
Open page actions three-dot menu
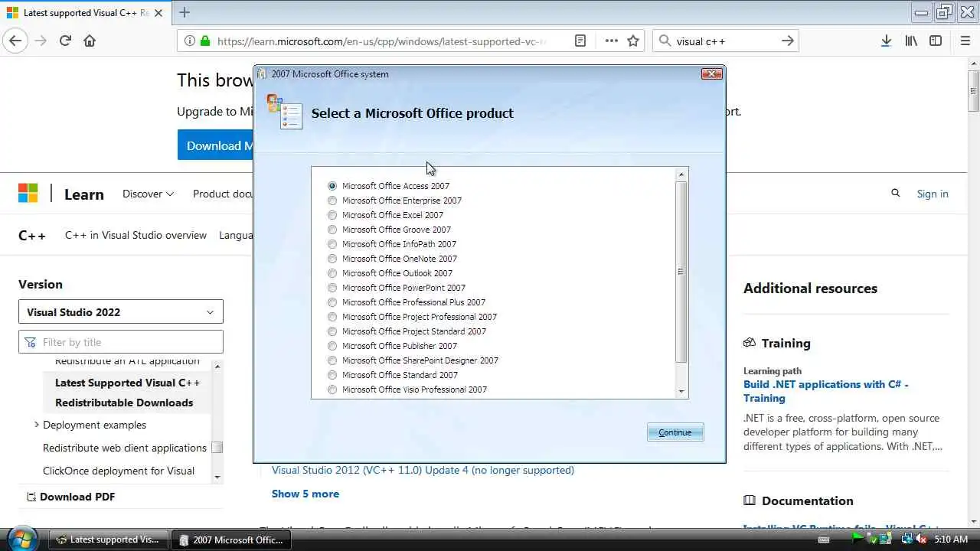[611, 41]
